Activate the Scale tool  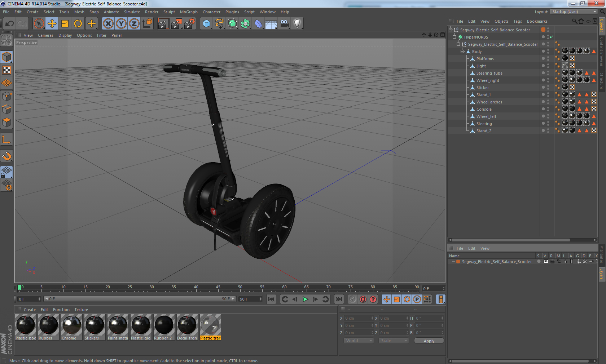65,24
